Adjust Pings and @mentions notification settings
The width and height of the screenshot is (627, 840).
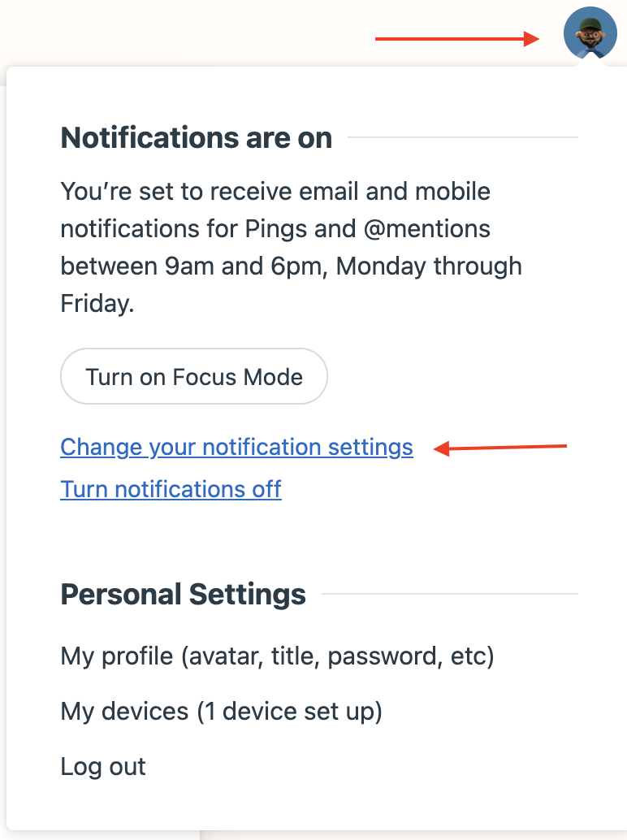(x=236, y=447)
